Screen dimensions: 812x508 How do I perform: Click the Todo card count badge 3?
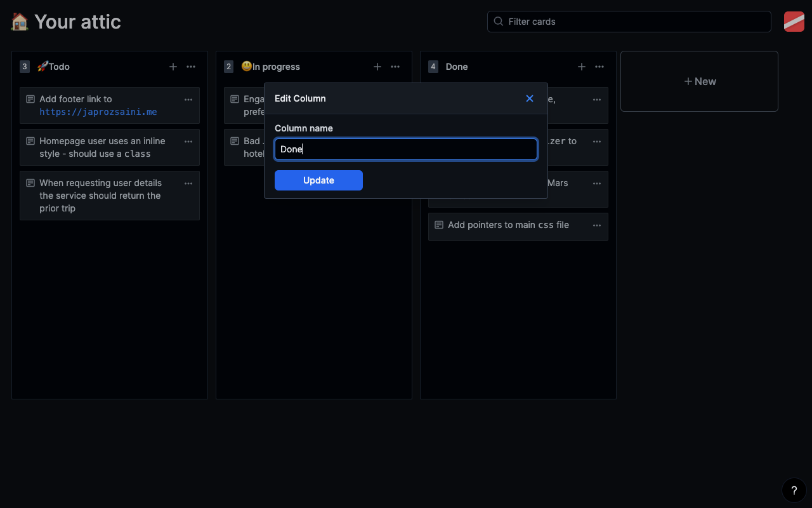pyautogui.click(x=25, y=67)
